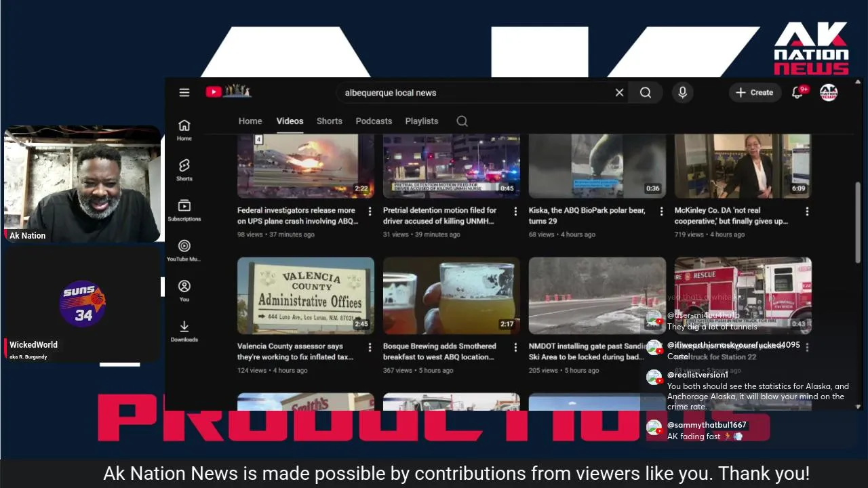Open options menu for Valencia County video

[x=370, y=347]
